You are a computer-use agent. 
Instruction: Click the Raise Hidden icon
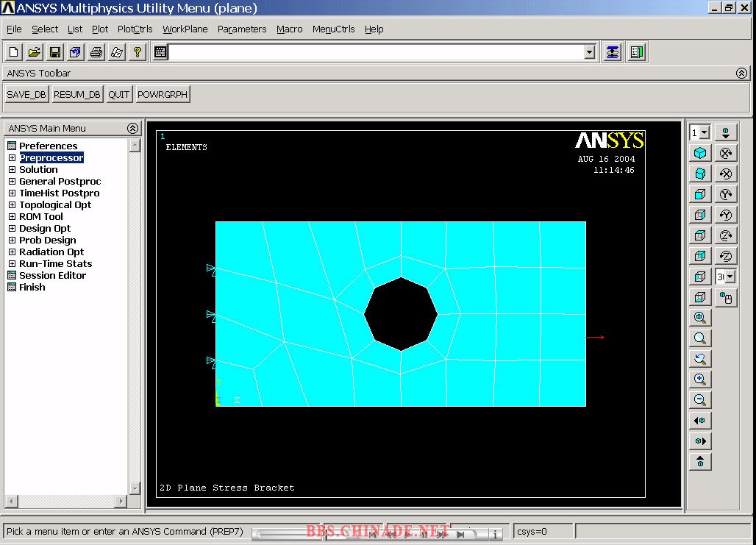(613, 52)
